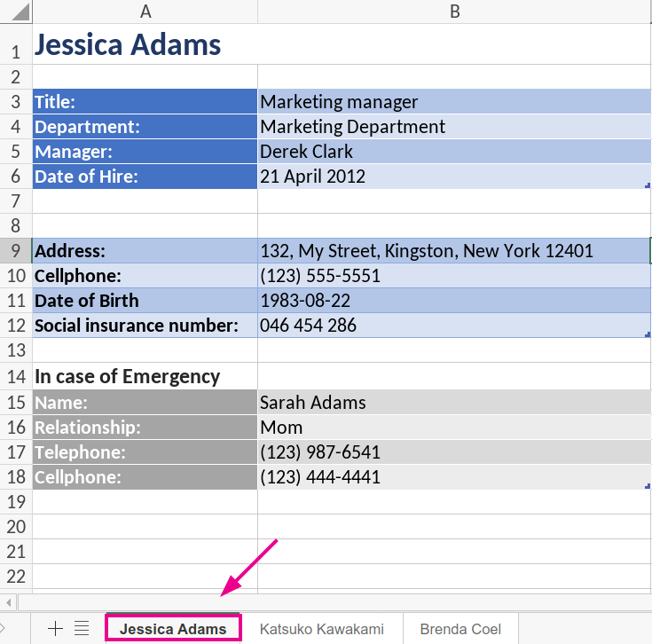The height and width of the screenshot is (644, 652).
Task: Select the Date of Hire: label cell
Action: coord(145,177)
